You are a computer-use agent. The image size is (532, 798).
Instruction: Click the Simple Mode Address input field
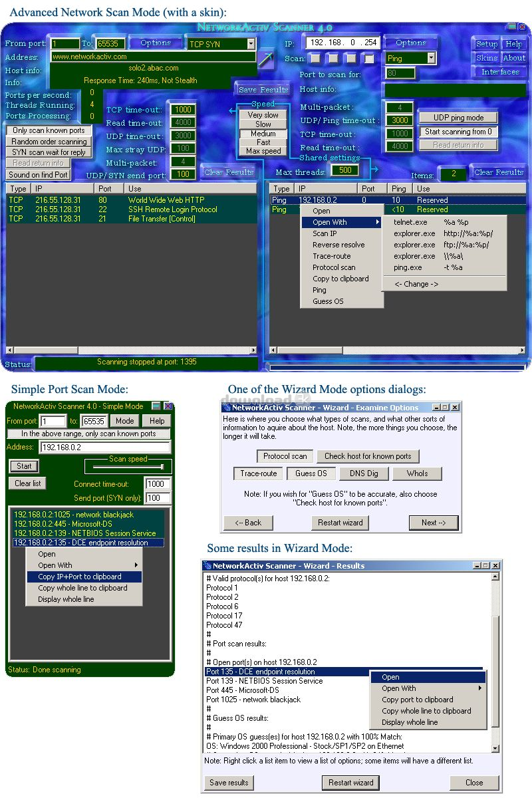[105, 448]
